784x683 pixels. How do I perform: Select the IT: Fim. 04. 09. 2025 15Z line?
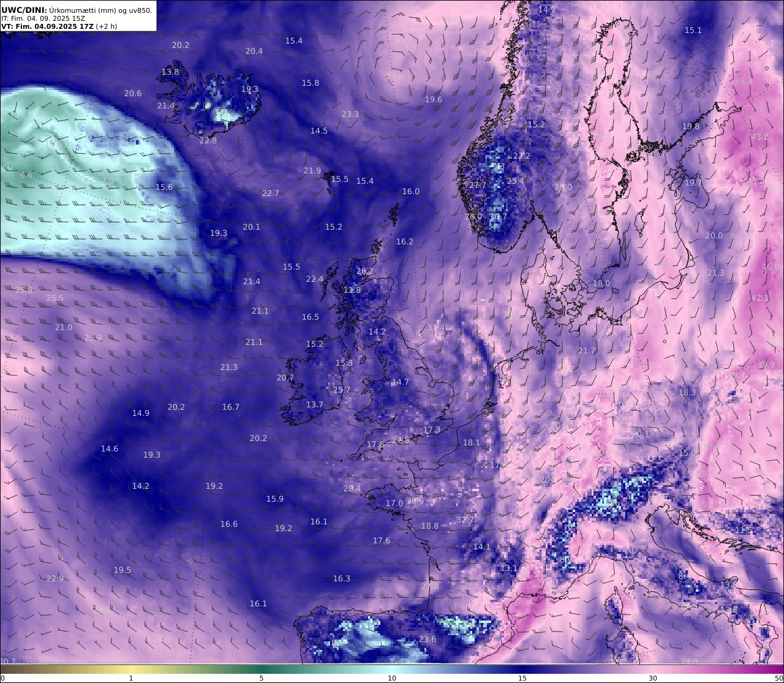tap(43, 18)
